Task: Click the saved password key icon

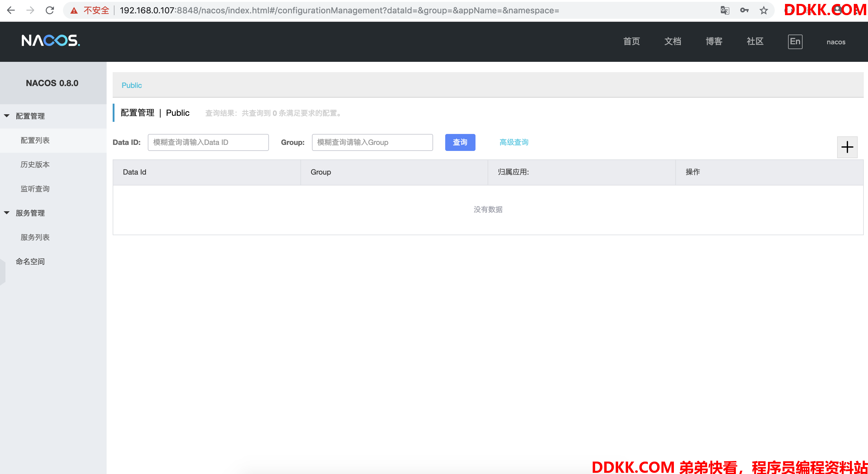Action: 744,10
